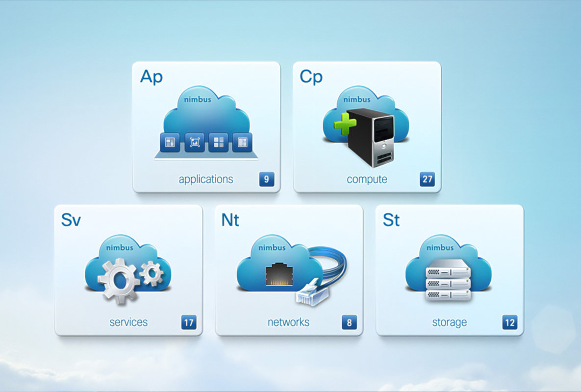The width and height of the screenshot is (581, 392).
Task: Click the fourth app tile in applications cloud
Action: (242, 143)
